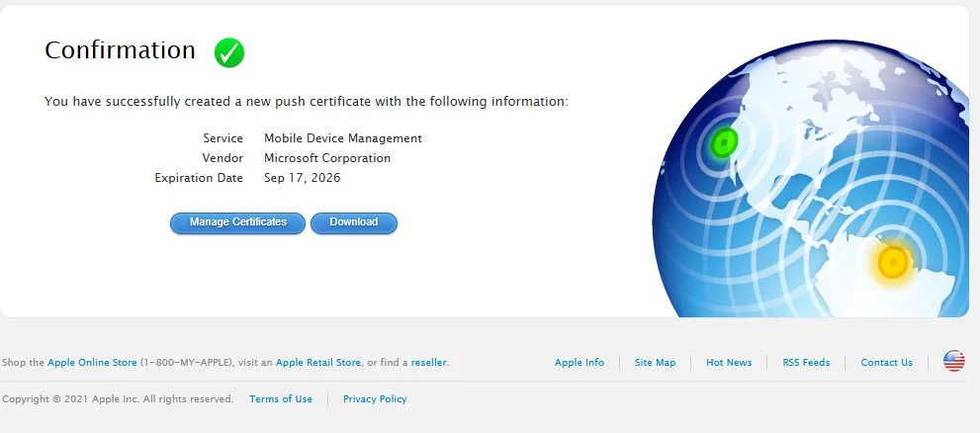Download the push certificate
This screenshot has width=980, height=433.
pyautogui.click(x=354, y=222)
